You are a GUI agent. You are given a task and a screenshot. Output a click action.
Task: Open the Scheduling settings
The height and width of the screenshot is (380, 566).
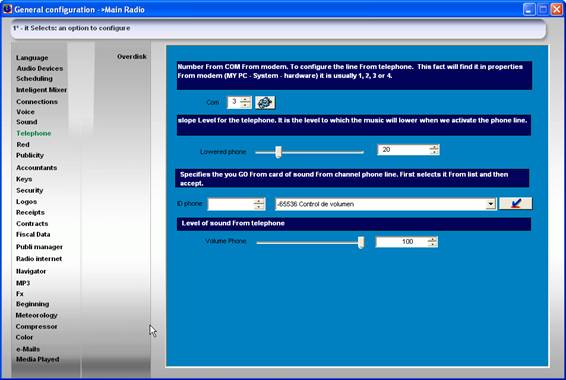click(34, 78)
